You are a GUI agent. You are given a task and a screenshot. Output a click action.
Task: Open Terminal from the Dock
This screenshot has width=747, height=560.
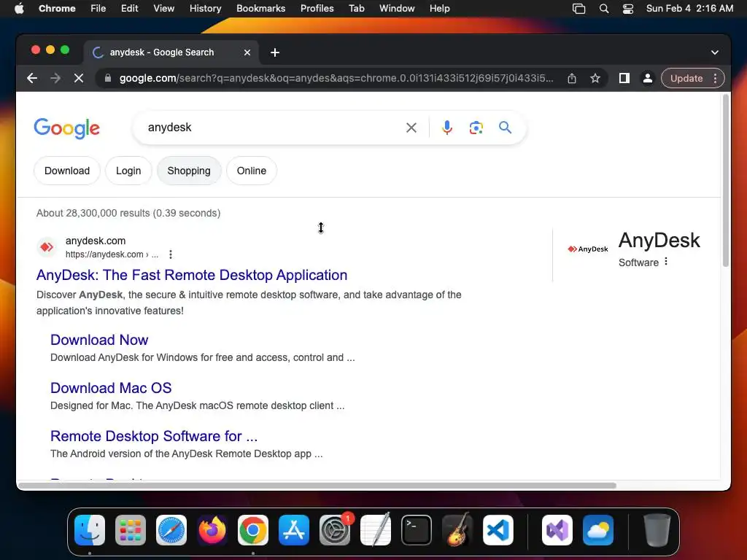click(417, 530)
